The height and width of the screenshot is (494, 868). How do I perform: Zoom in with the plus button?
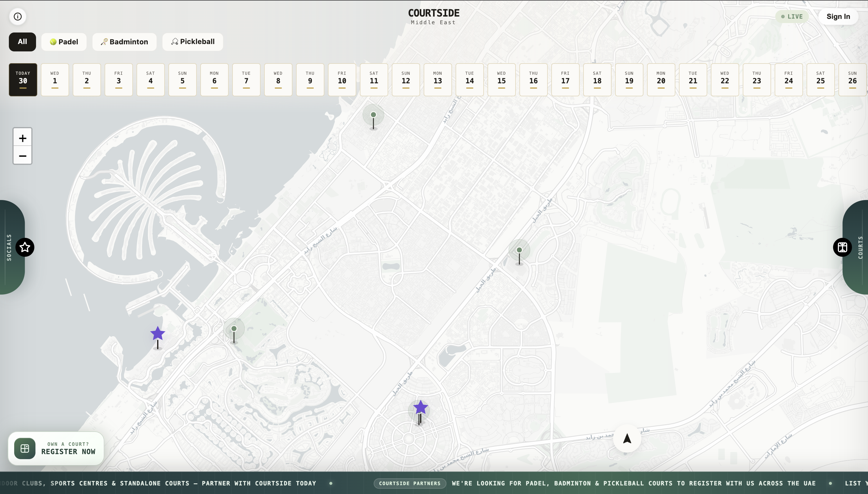(x=22, y=138)
